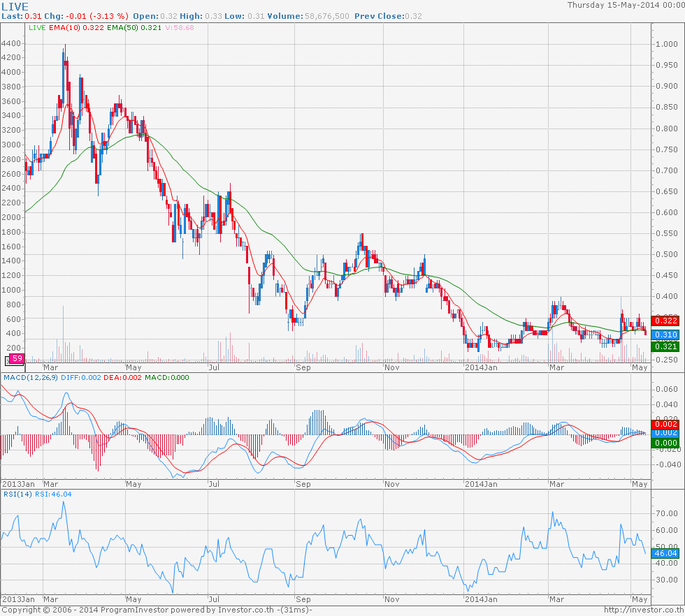This screenshot has width=685, height=616.
Task: Select the blue 46.04 RSI value tag
Action: [665, 554]
